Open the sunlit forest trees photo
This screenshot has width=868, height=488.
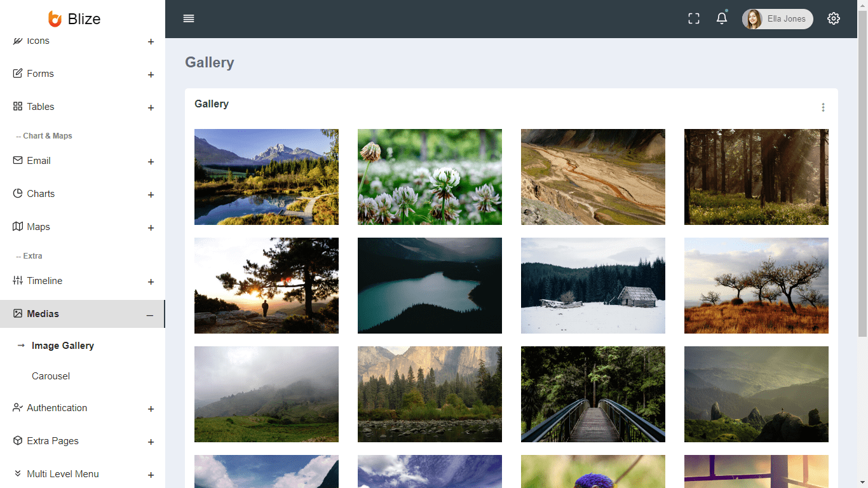[756, 177]
